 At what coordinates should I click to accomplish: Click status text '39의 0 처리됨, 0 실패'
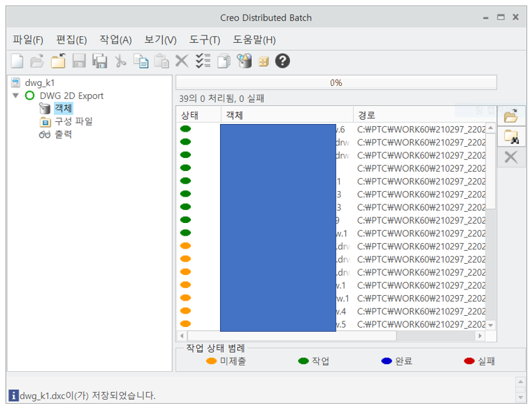(221, 98)
